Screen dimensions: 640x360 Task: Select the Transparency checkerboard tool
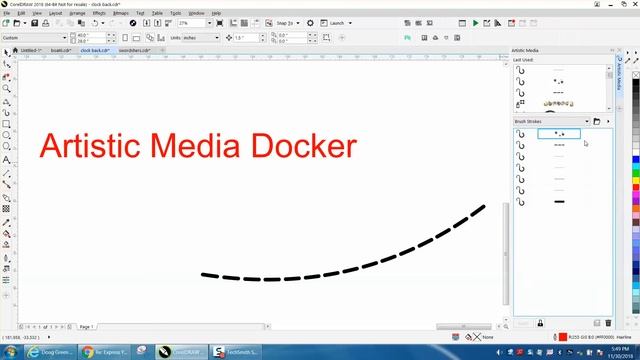click(x=7, y=209)
